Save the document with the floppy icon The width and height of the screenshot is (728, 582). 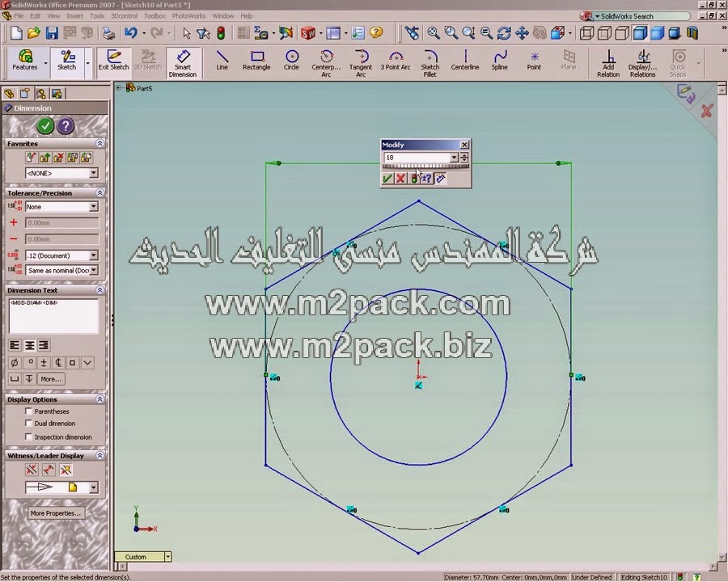[52, 33]
